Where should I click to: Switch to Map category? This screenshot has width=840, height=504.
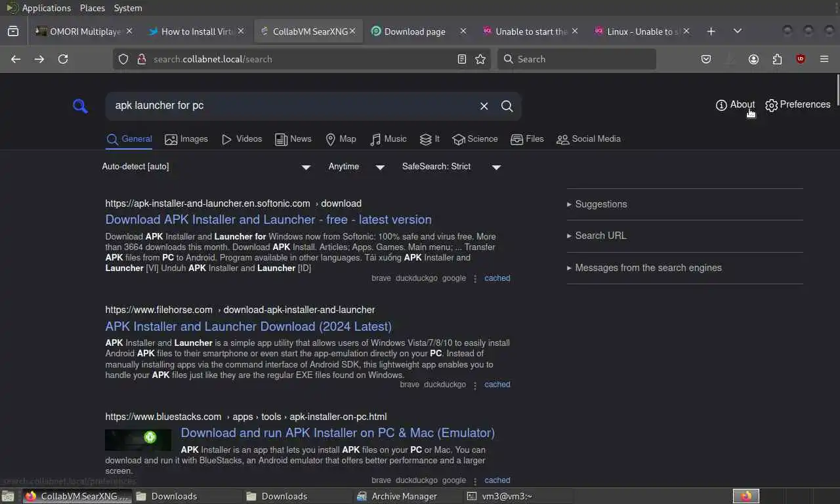(x=341, y=139)
